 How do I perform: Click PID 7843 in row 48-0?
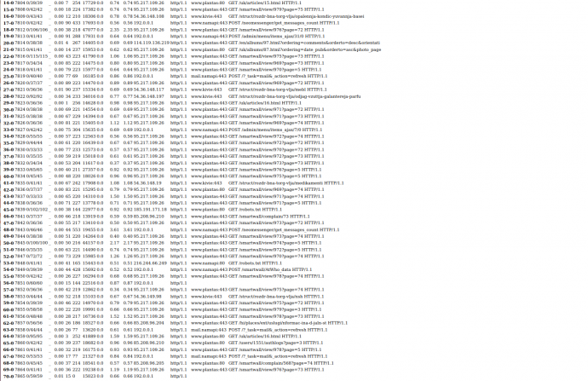coord(20,229)
